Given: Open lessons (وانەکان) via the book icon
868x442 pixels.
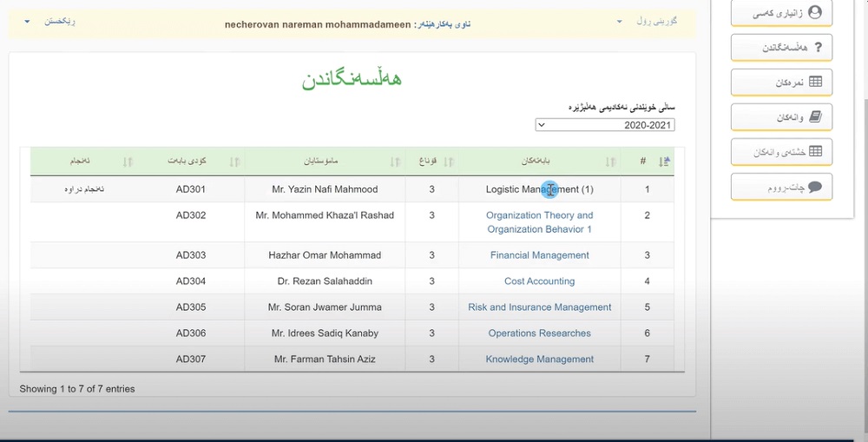Looking at the screenshot, I should pyautogui.click(x=815, y=117).
